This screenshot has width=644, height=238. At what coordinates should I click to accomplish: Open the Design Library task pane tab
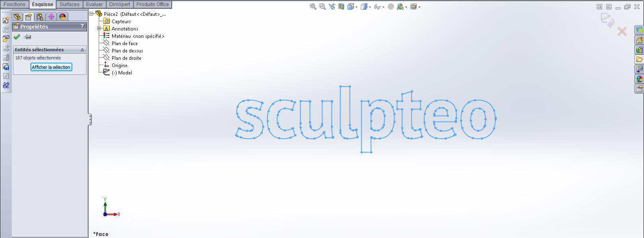[x=639, y=50]
